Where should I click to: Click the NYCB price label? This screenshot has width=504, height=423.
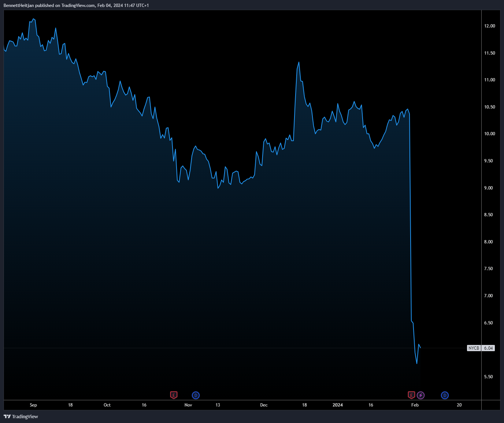[474, 348]
